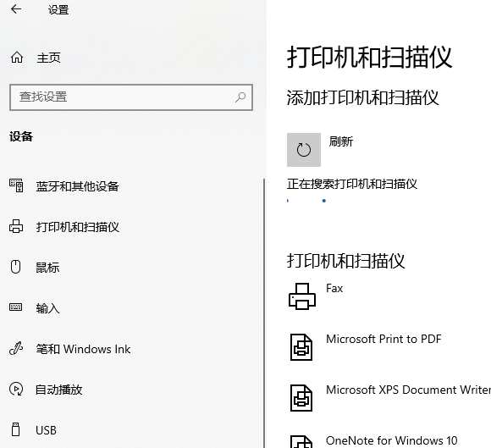Click the 设备 section heading
This screenshot has width=491, height=448.
tap(21, 136)
